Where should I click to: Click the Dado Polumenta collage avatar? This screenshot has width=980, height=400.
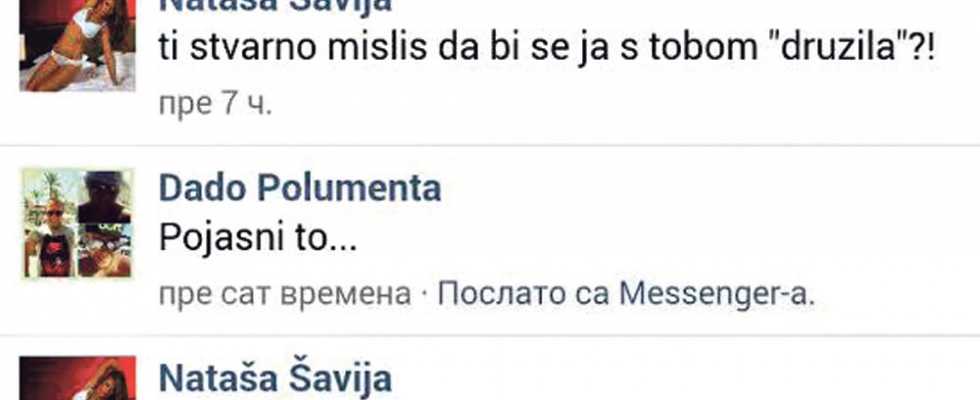click(x=78, y=224)
